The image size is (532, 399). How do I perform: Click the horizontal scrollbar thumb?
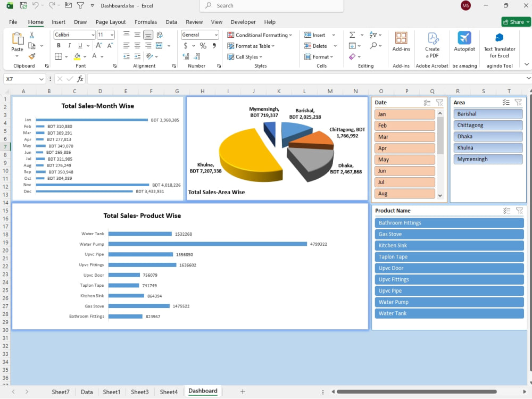[417, 392]
